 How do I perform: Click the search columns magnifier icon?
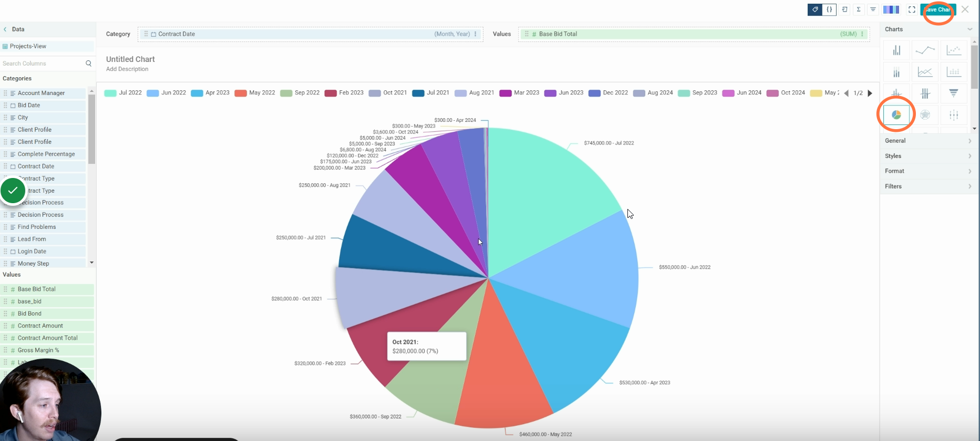pyautogui.click(x=88, y=64)
